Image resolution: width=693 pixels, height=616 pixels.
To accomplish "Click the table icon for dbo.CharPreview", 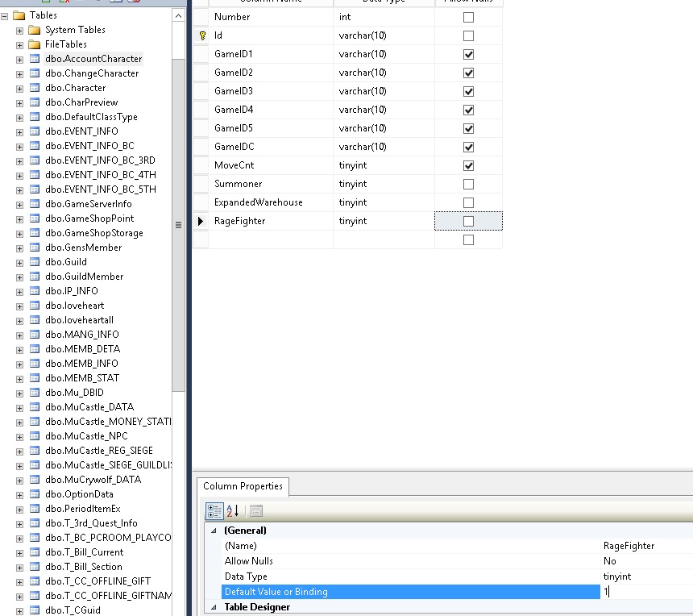I will [35, 102].
